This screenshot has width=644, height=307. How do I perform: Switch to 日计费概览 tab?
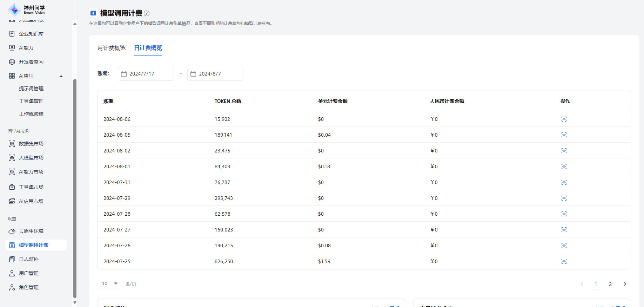148,48
